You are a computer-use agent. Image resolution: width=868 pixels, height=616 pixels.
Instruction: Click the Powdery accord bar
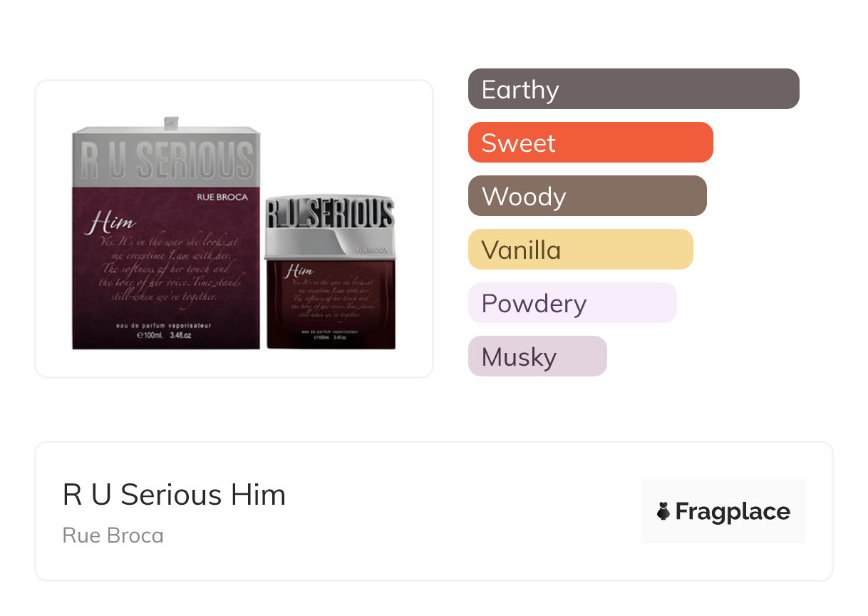tap(572, 303)
